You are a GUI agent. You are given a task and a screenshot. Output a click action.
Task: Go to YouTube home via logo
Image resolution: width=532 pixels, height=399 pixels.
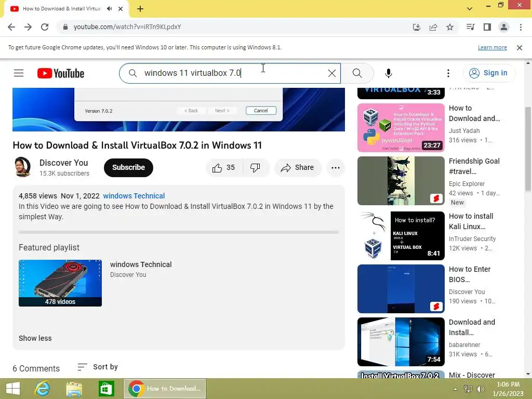pos(61,73)
